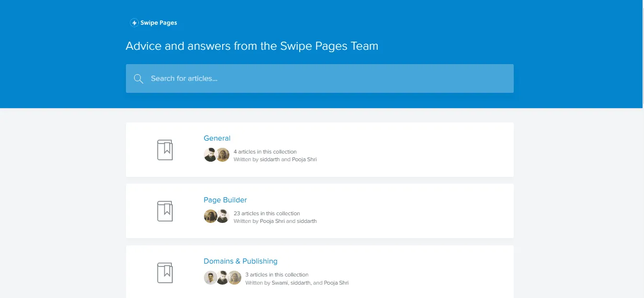Select the General card area
Image resolution: width=644 pixels, height=298 pixels.
(x=319, y=149)
